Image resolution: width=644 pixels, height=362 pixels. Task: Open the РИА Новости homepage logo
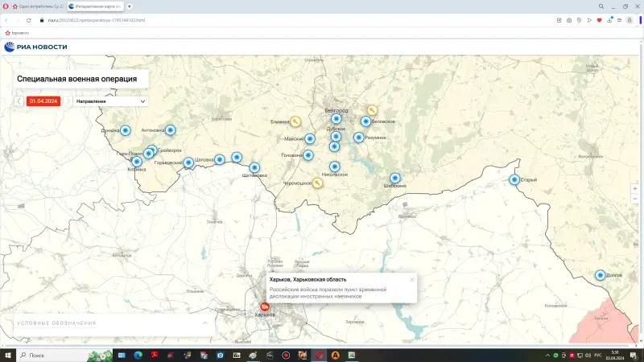[36, 47]
